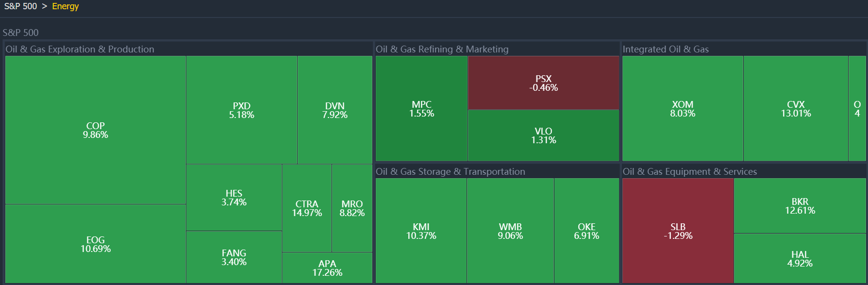Select the red SLB tile
The height and width of the screenshot is (285, 868).
(678, 231)
